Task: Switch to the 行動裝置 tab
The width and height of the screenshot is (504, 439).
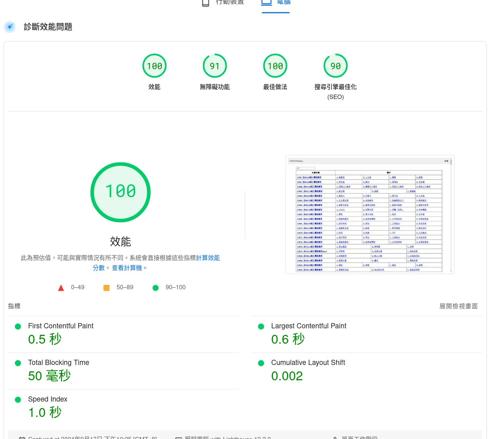Action: point(223,3)
